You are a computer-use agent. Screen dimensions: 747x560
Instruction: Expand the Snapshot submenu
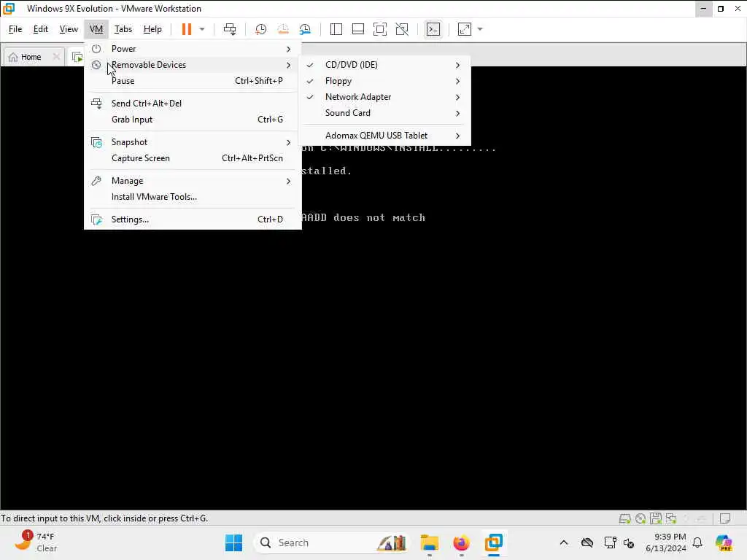tap(193, 142)
